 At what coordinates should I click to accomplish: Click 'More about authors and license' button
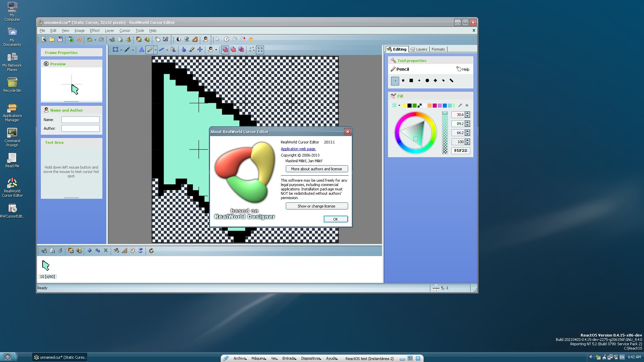click(317, 169)
